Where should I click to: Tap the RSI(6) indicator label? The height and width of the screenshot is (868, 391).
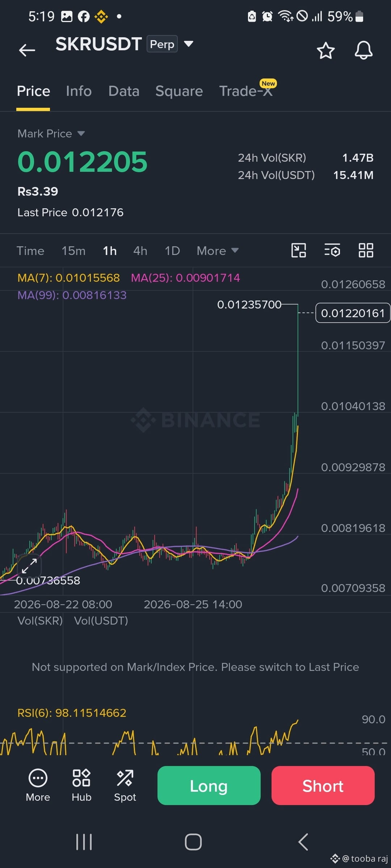[x=72, y=712]
